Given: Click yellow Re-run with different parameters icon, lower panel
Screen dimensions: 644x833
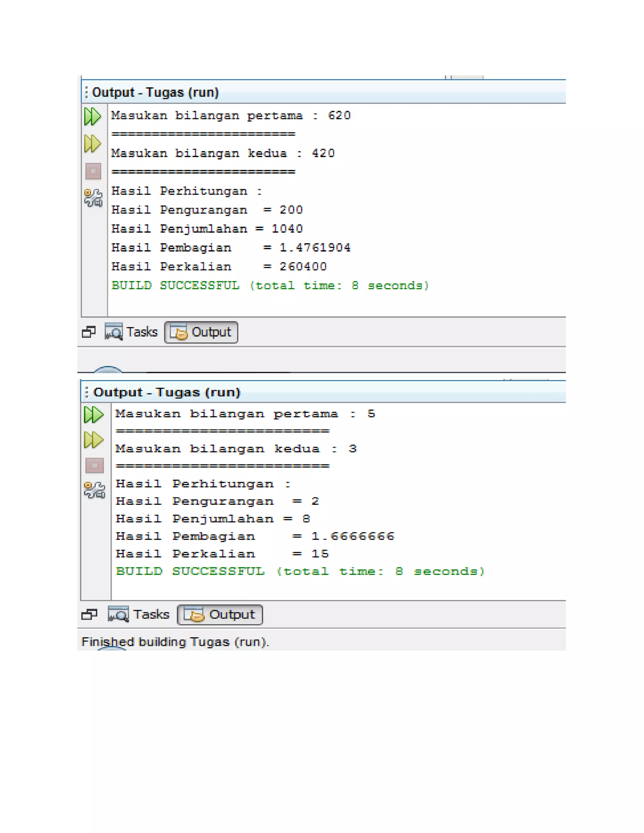Looking at the screenshot, I should click(x=93, y=440).
